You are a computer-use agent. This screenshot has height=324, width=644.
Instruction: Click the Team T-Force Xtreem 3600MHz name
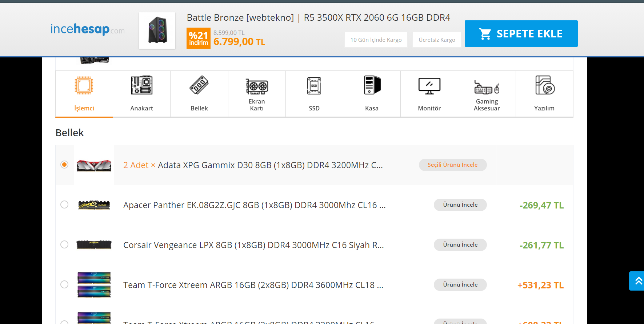click(x=253, y=285)
